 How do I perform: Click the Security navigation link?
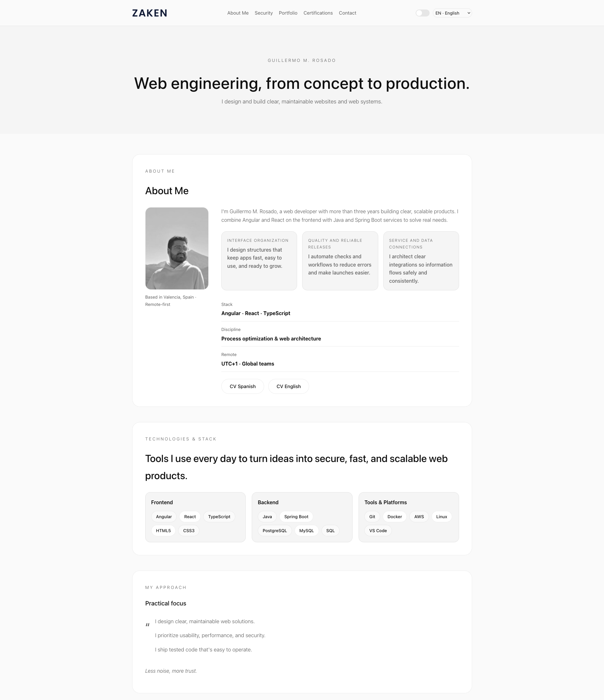pyautogui.click(x=264, y=13)
